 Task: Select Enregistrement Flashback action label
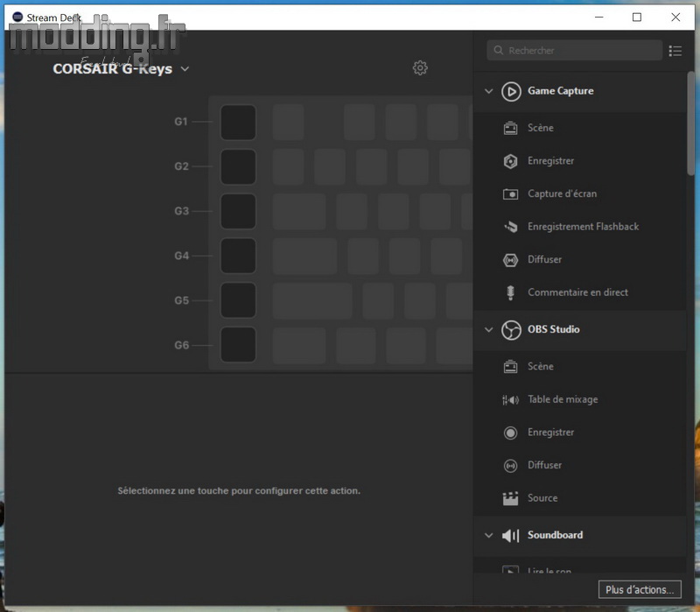pos(583,227)
